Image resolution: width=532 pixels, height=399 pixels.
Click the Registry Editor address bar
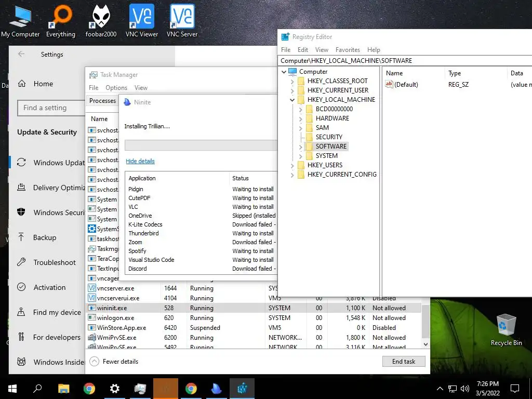click(x=405, y=61)
